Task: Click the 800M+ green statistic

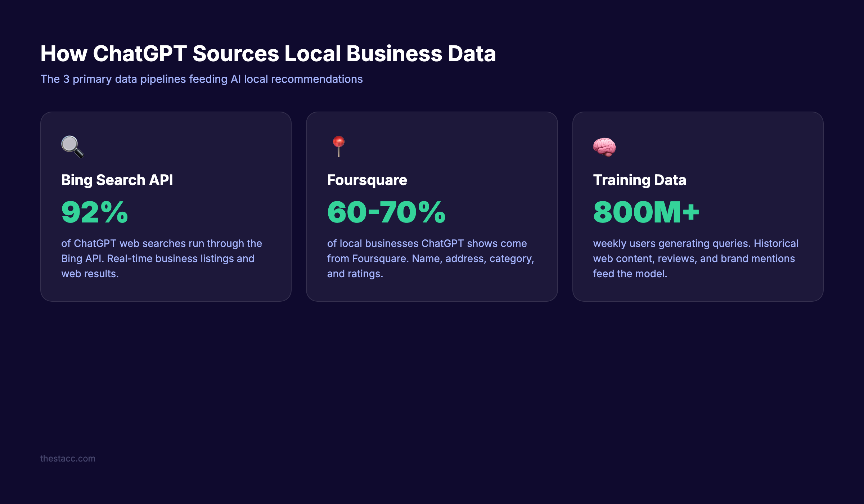Action: click(646, 212)
